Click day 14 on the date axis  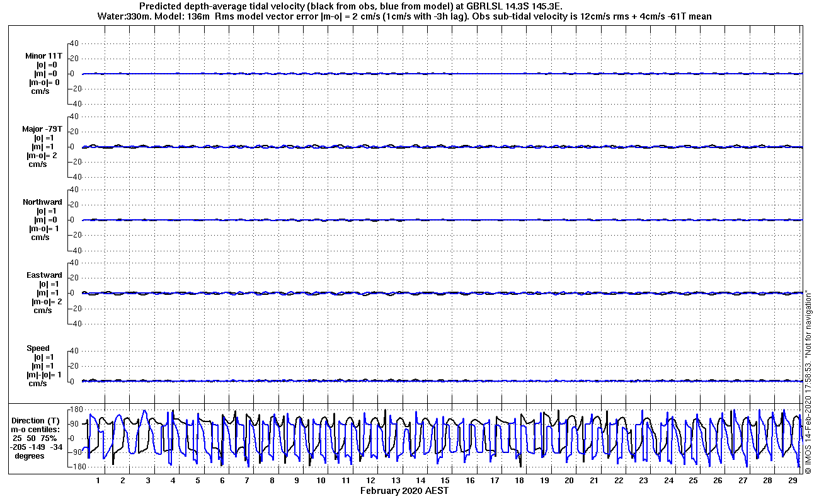point(420,481)
